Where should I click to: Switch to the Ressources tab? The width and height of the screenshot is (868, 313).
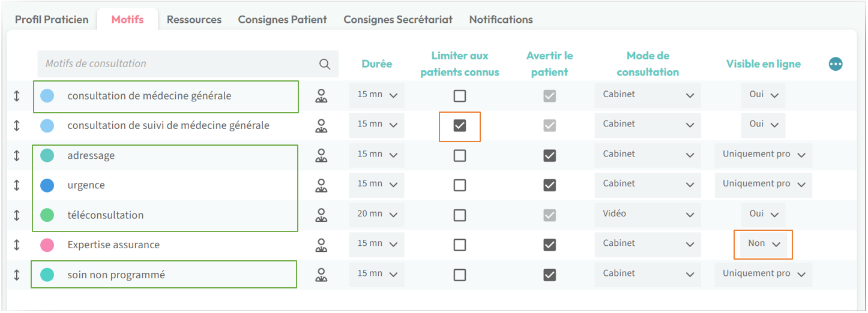point(194,20)
